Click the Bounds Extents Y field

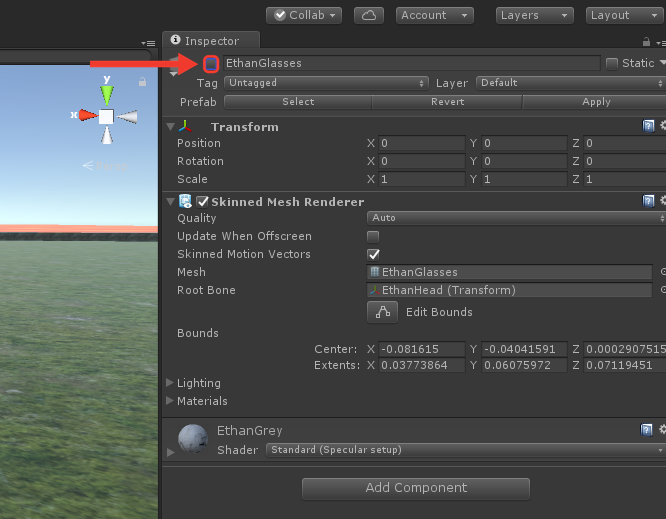(x=524, y=365)
